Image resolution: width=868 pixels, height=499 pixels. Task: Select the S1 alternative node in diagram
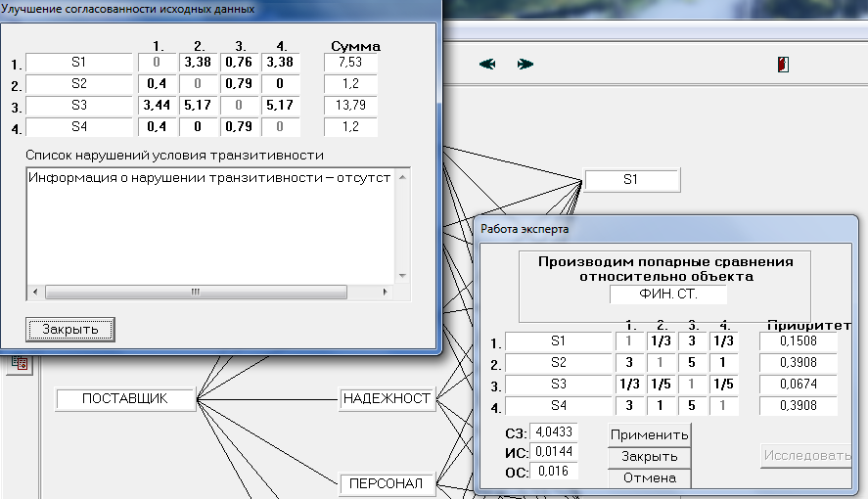coord(631,180)
